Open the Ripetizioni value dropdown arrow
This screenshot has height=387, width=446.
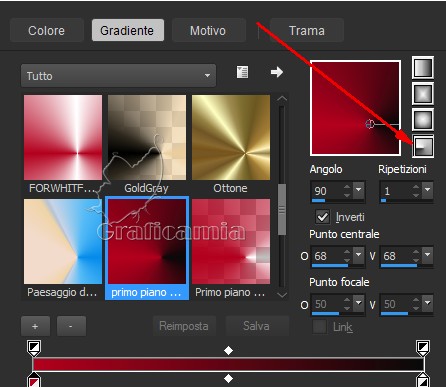click(428, 190)
